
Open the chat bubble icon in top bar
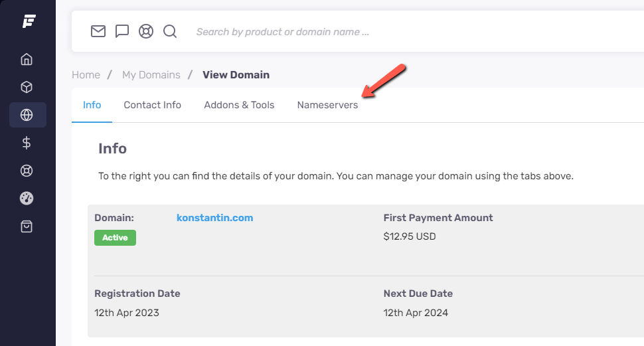pyautogui.click(x=122, y=31)
